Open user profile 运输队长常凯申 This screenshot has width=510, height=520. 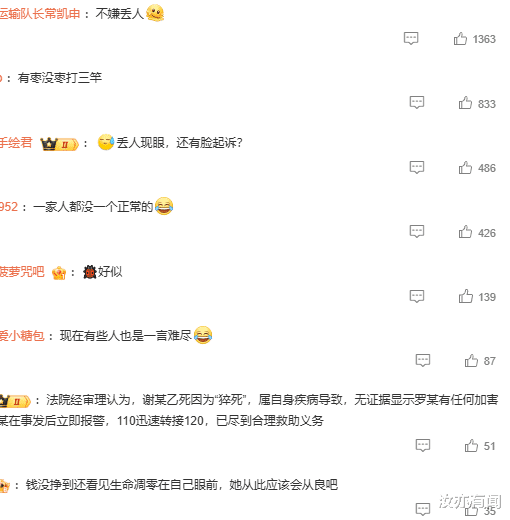click(x=40, y=14)
